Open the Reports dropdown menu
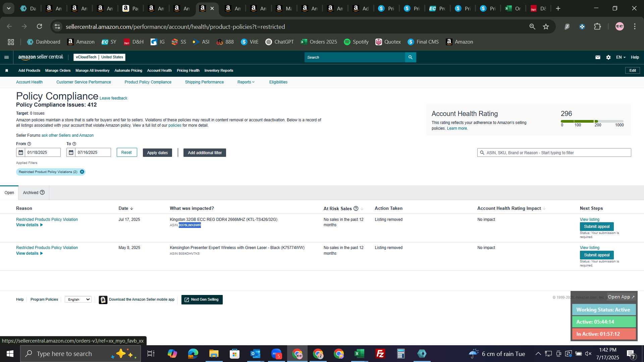644x362 pixels. (246, 82)
